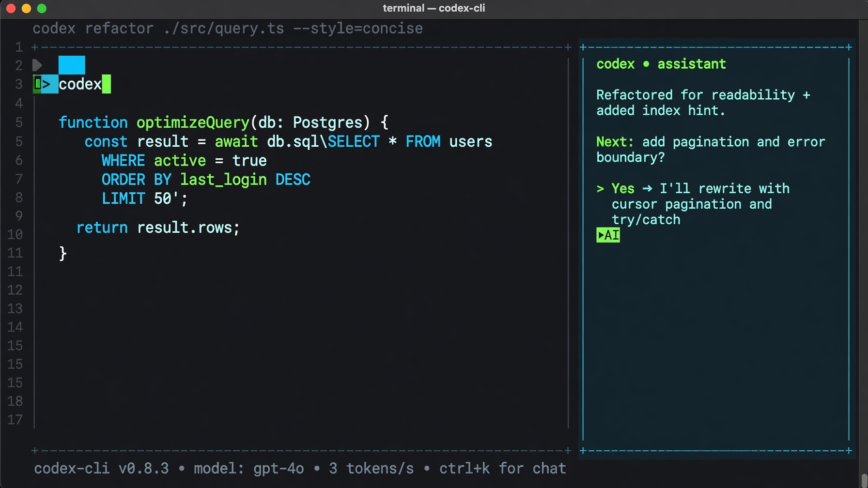868x488 pixels.
Task: Click the scrollbar thumb at the window edge
Action: pos(864,481)
